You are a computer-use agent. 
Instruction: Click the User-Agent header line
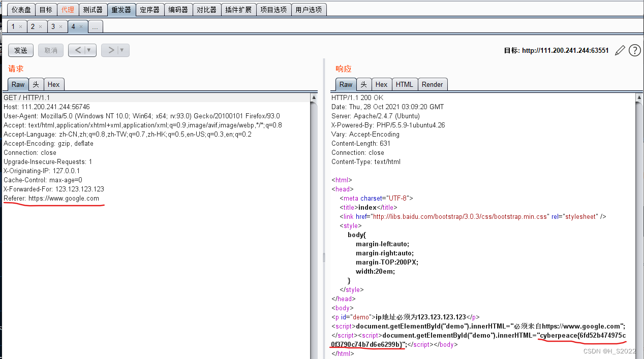(x=142, y=116)
